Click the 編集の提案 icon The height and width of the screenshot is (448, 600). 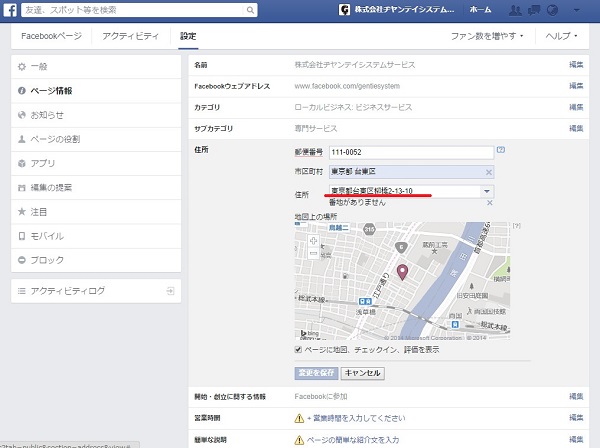(x=22, y=187)
